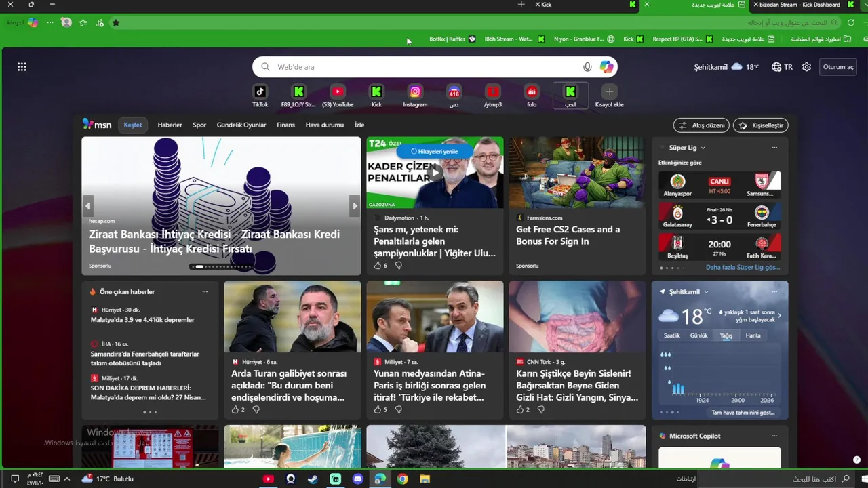Open the /ytmp3 shortcut tile
Image resolution: width=868 pixels, height=488 pixels.
pos(493,96)
